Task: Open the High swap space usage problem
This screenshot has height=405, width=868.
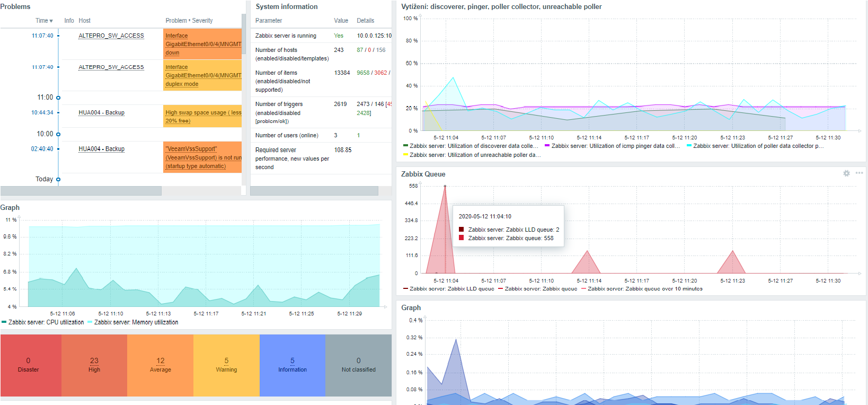Action: [x=203, y=117]
